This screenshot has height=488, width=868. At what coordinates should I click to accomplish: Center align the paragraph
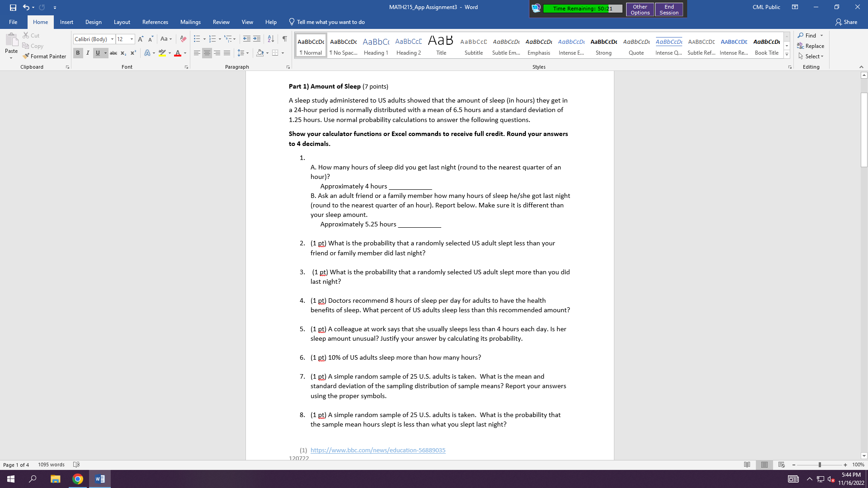coord(207,53)
